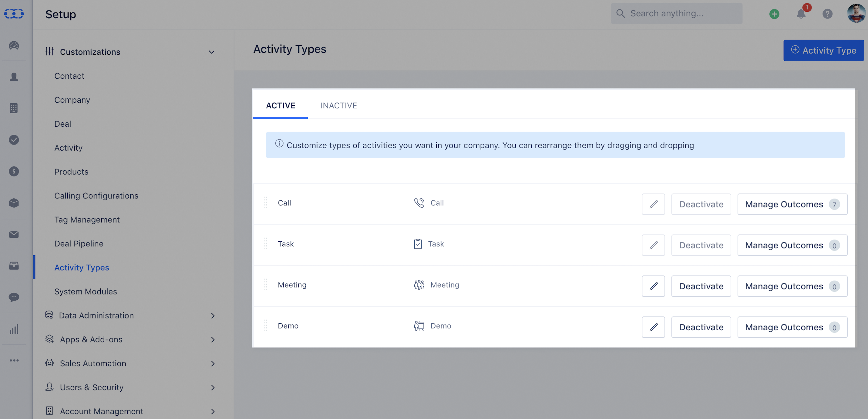The height and width of the screenshot is (419, 868).
Task: Click the three-dots more icon in sidebar
Action: pos(14,360)
